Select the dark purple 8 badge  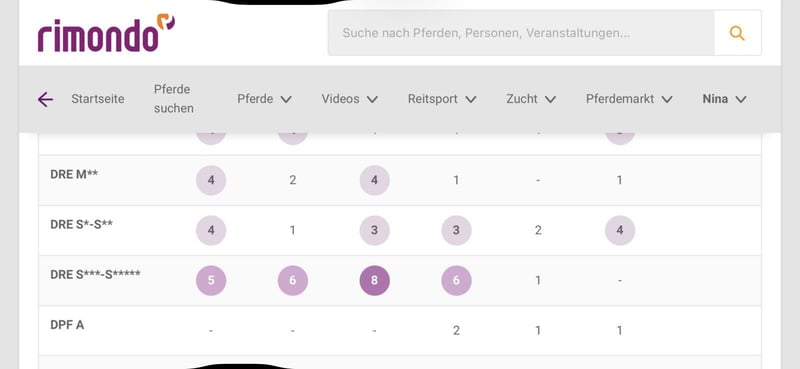coord(374,281)
